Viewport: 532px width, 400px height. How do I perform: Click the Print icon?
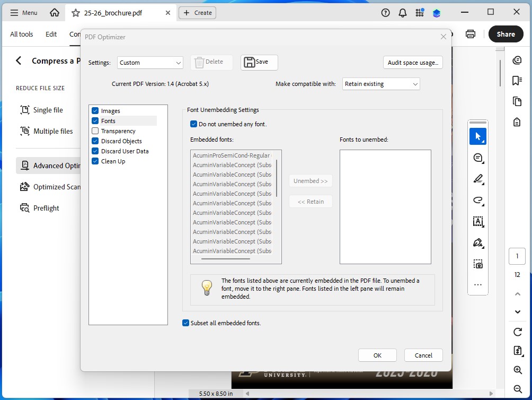tap(470, 34)
